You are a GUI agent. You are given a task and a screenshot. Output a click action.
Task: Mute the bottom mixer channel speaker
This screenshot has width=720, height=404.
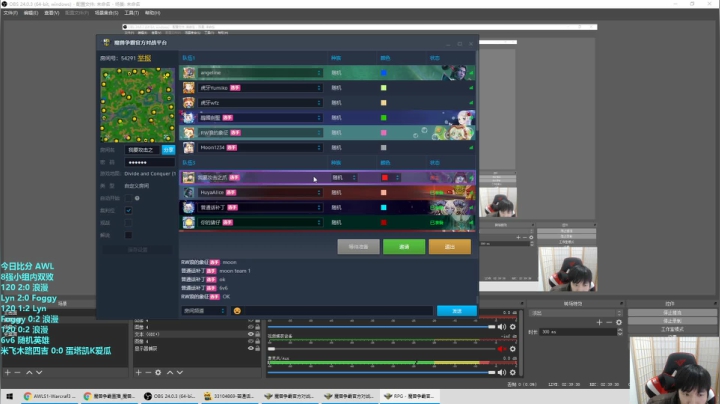(x=501, y=372)
